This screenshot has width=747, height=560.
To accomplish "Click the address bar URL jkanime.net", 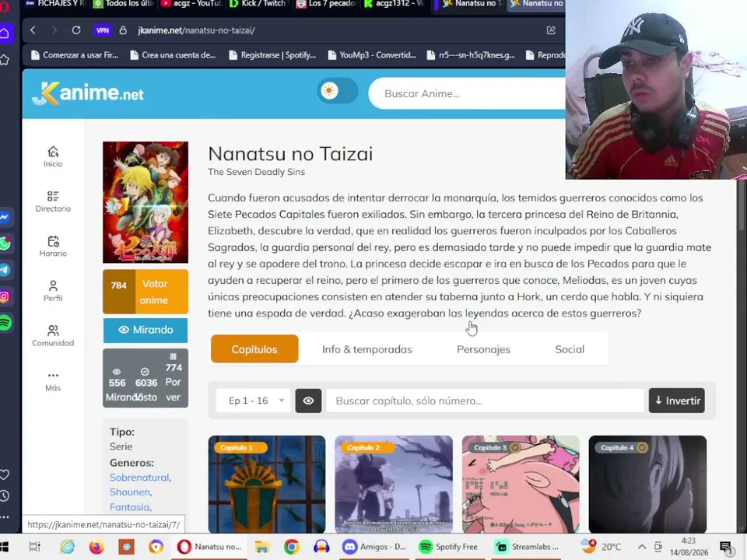I will pos(196,30).
